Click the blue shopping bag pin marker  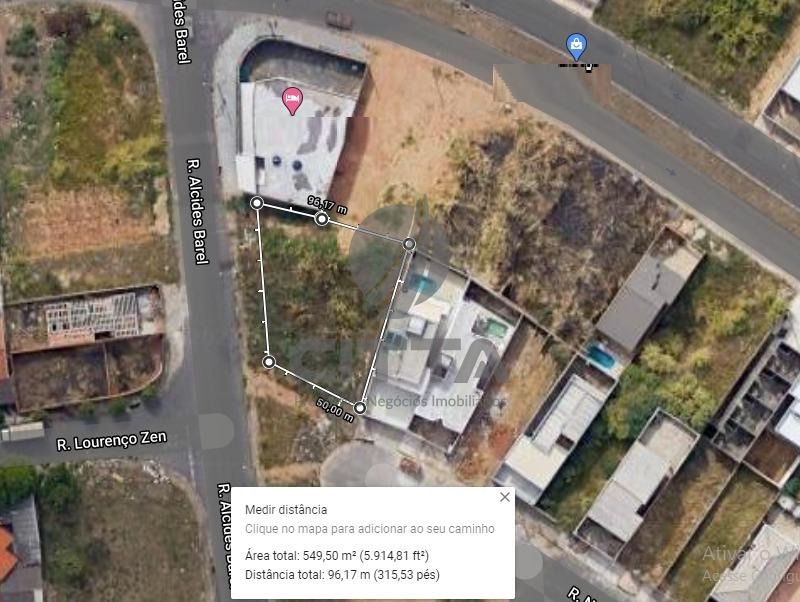tap(577, 46)
